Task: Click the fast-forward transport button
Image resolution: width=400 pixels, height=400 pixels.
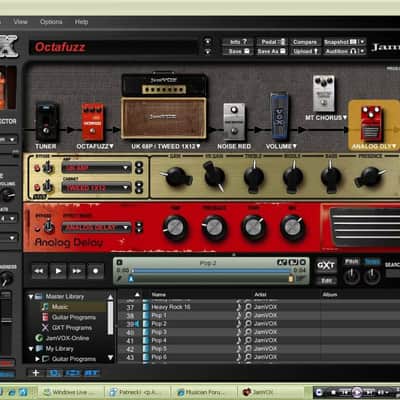Action: click(x=77, y=271)
